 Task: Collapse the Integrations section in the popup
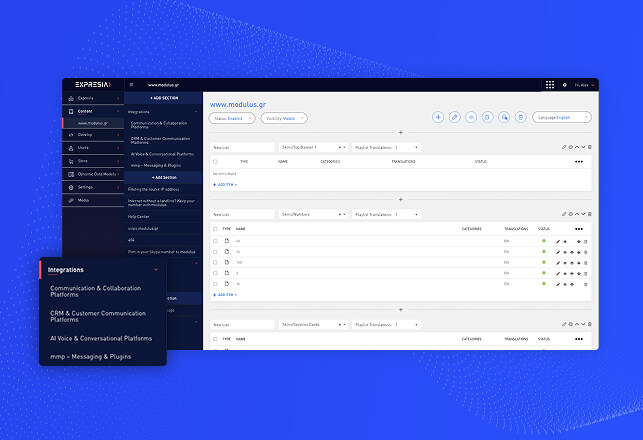pyautogui.click(x=156, y=269)
